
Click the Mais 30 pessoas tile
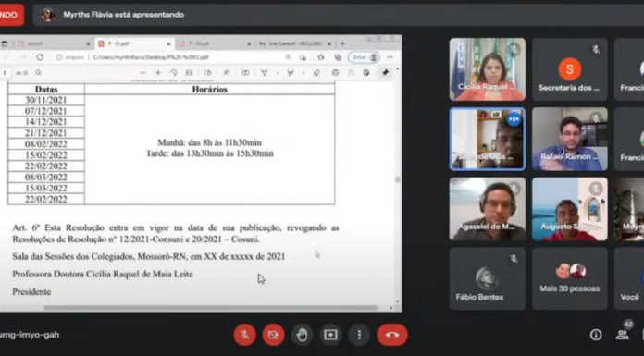[570, 278]
